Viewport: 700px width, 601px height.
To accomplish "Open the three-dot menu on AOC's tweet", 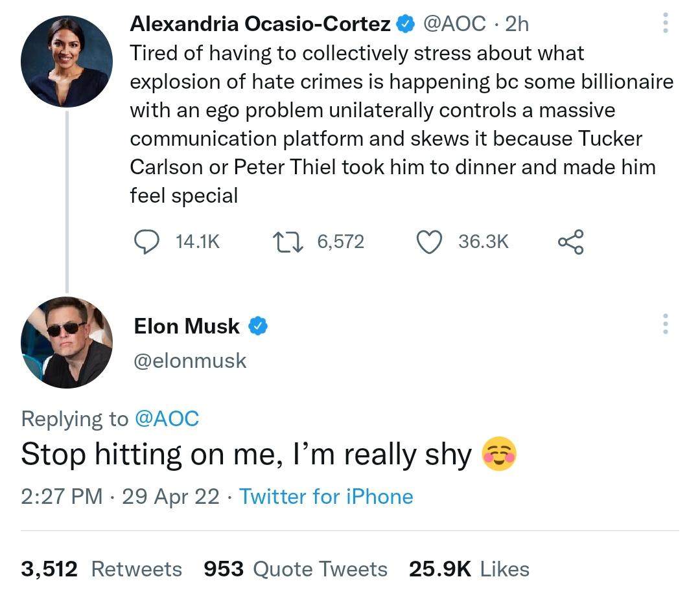I will coord(665,24).
